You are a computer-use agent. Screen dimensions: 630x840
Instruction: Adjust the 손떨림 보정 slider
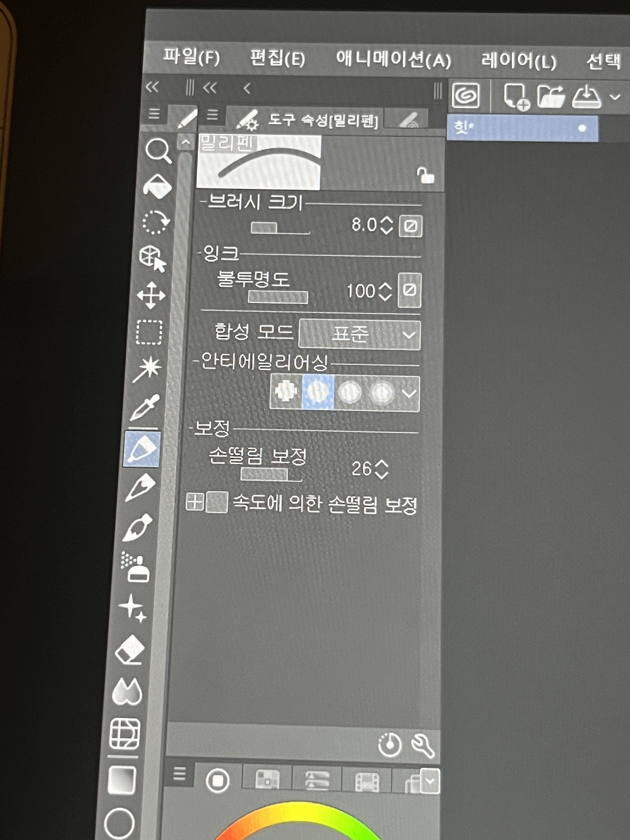tap(271, 474)
